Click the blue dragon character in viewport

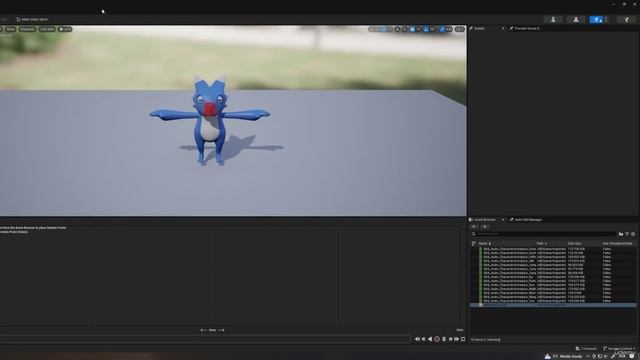click(x=210, y=120)
